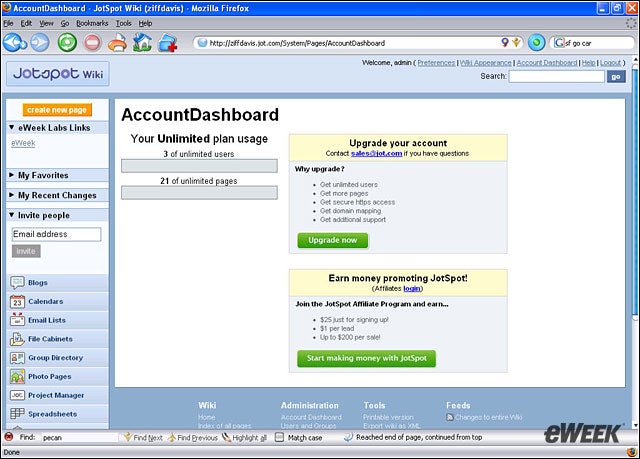Click the add bookmark folder icon
Image resolution: width=640 pixels, height=459 pixels.
tap(167, 43)
